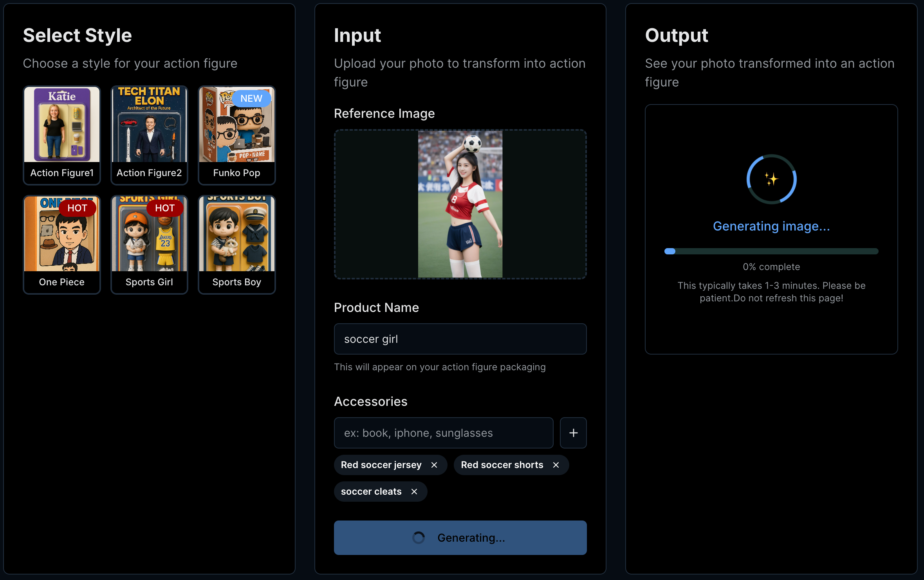Click the 'Generating image...' status link
This screenshot has width=924, height=580.
click(x=771, y=226)
